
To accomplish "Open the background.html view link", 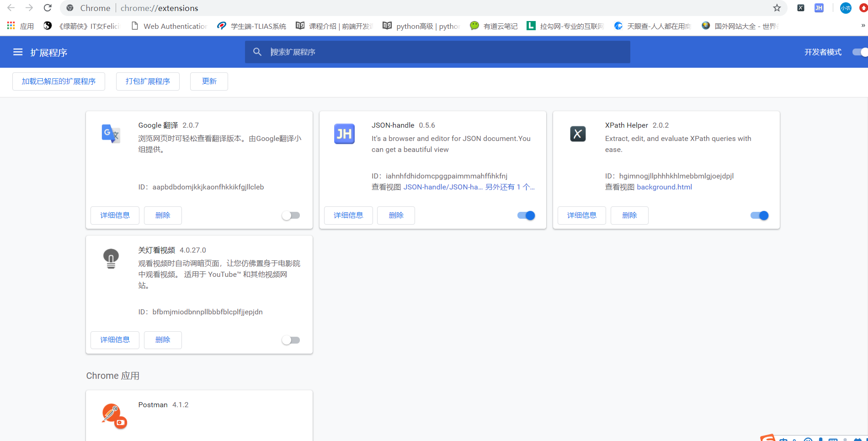I will pos(664,187).
